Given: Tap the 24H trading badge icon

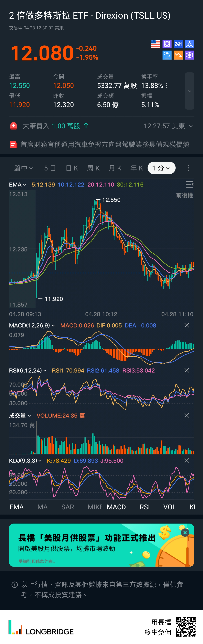Looking at the screenshot, I should tap(178, 44).
